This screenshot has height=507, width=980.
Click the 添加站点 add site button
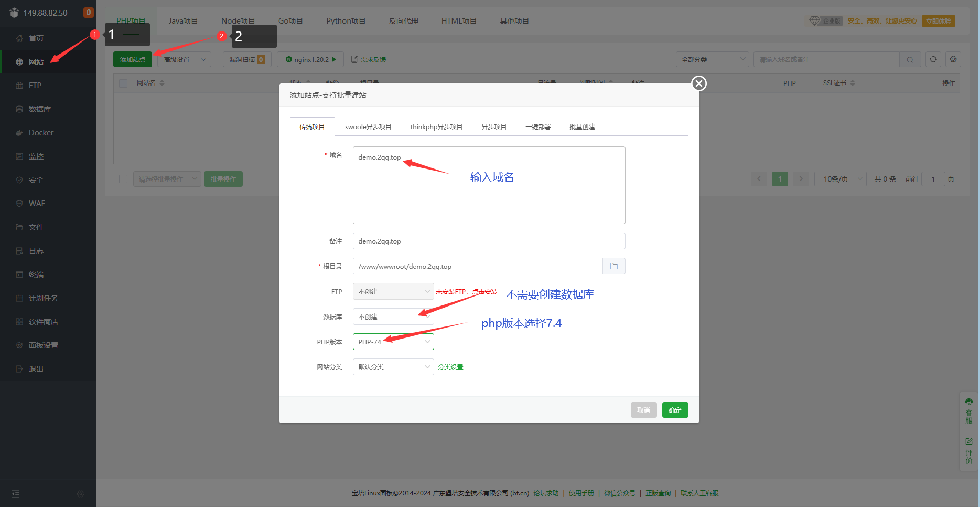click(x=133, y=59)
